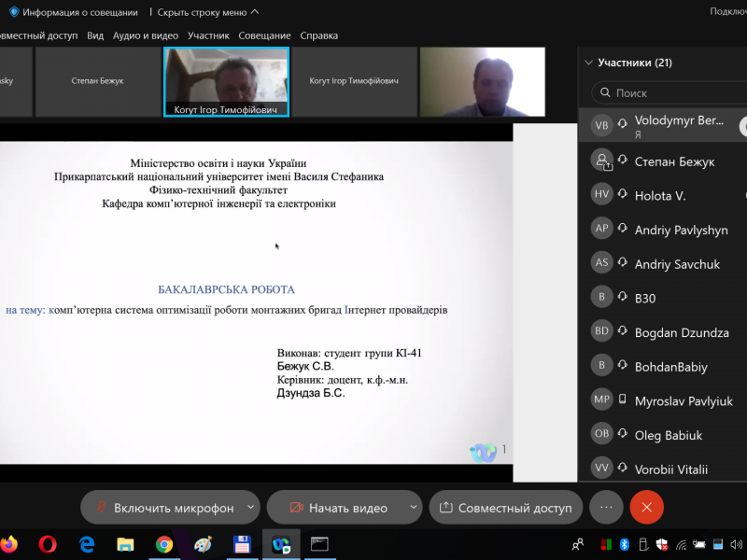The height and width of the screenshot is (560, 747).
Task: Click the Совместный доступ share button
Action: 505,508
